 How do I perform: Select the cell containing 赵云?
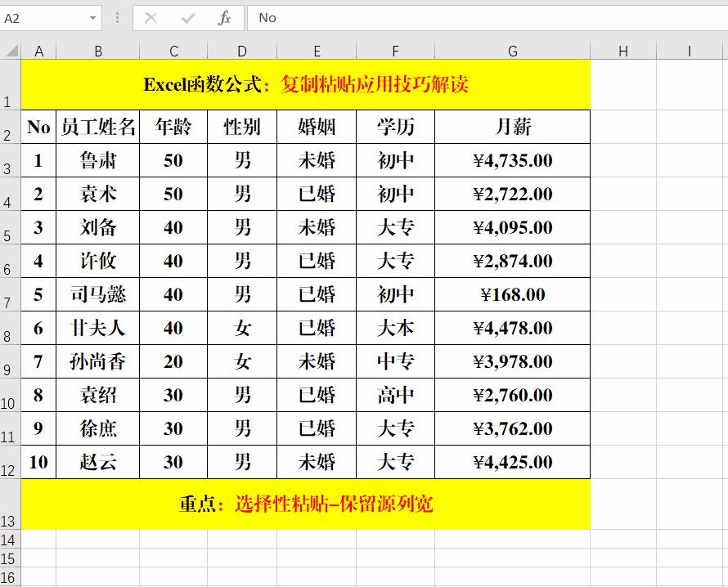pos(98,462)
